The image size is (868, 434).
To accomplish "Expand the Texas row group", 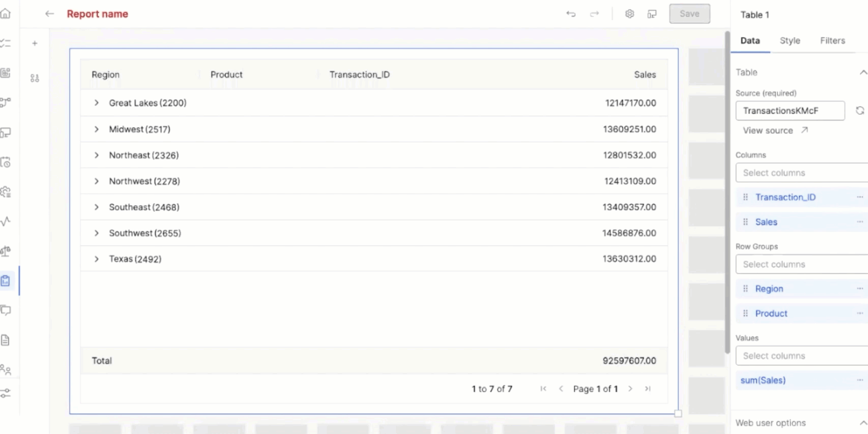I will click(96, 259).
